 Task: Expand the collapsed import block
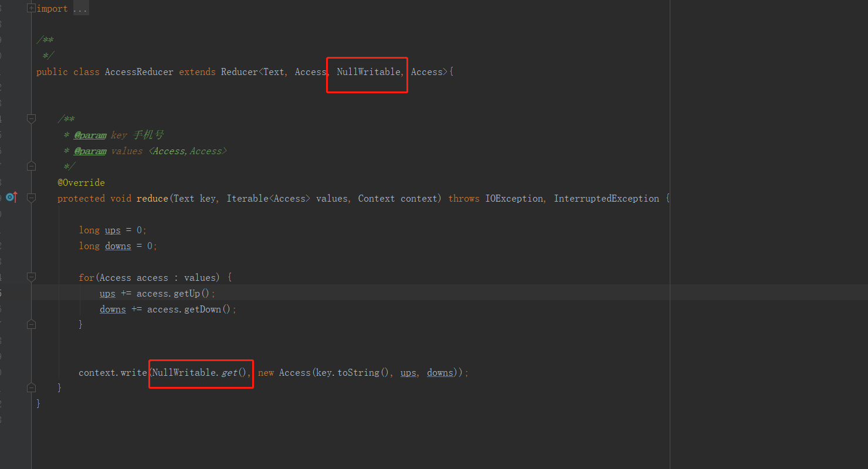pos(31,8)
